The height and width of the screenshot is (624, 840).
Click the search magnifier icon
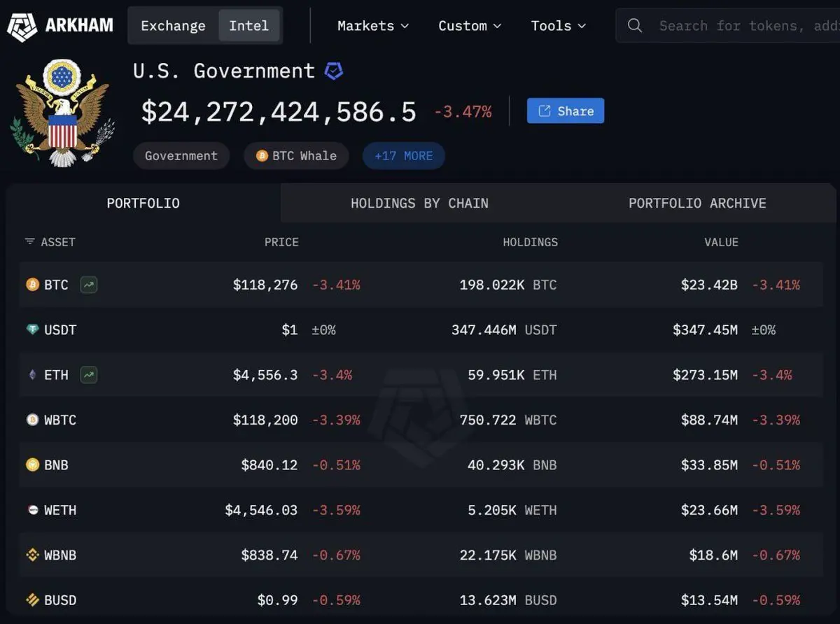pos(635,26)
